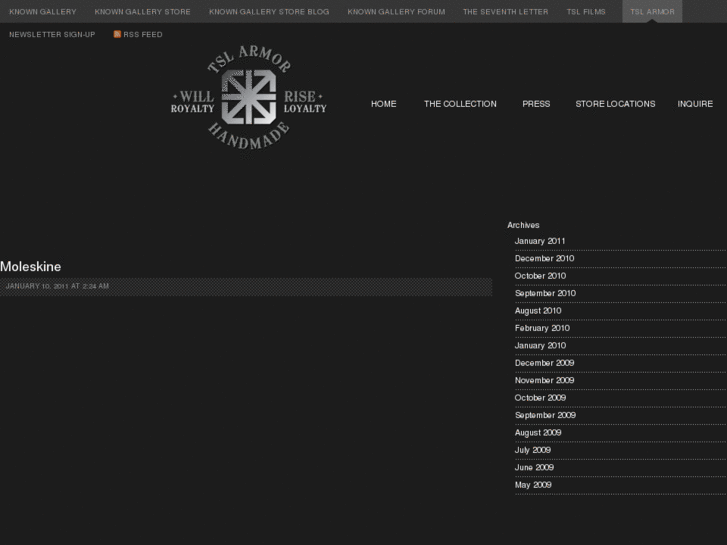Open the Known Gallery Store tab
Image resolution: width=727 pixels, height=545 pixels.
coord(142,12)
